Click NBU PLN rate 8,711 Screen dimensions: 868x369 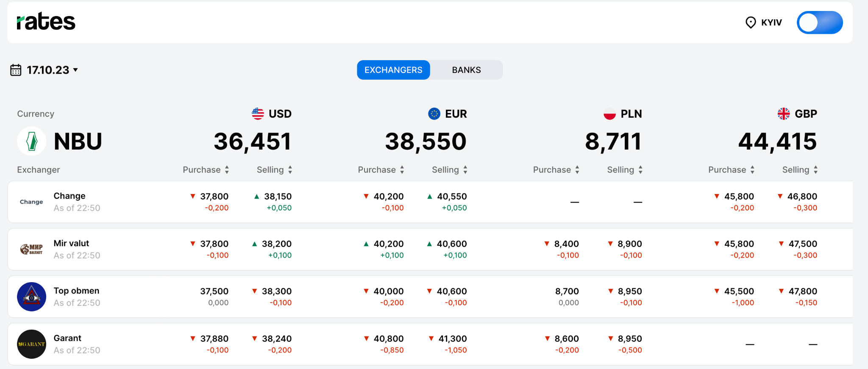click(613, 141)
